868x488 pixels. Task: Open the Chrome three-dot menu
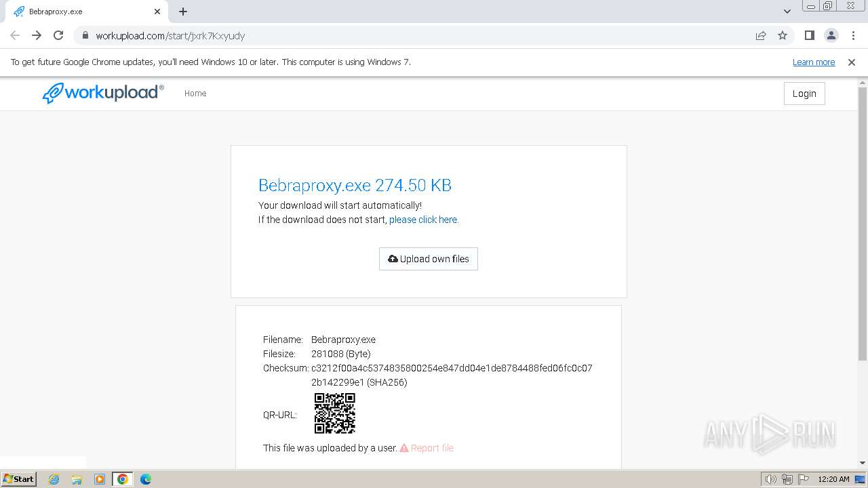[852, 35]
